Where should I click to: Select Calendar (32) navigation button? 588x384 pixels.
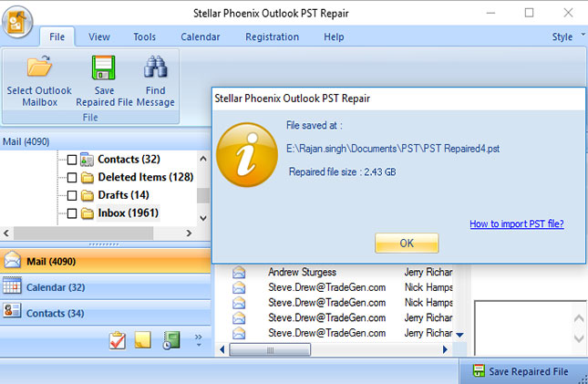point(106,286)
